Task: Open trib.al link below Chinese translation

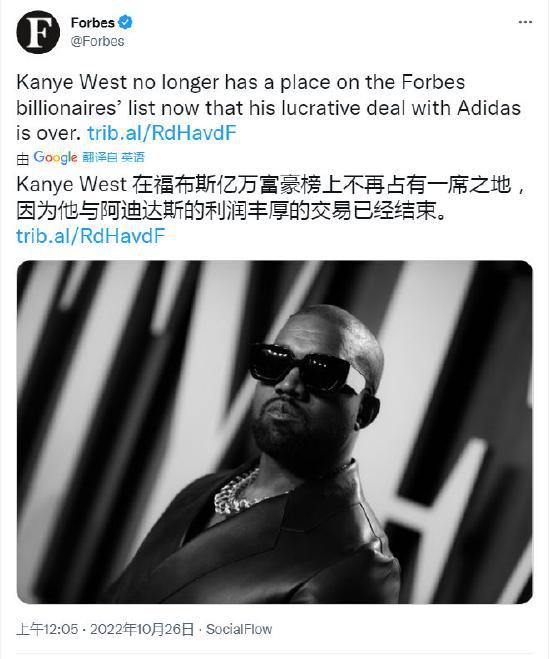Action: click(91, 236)
